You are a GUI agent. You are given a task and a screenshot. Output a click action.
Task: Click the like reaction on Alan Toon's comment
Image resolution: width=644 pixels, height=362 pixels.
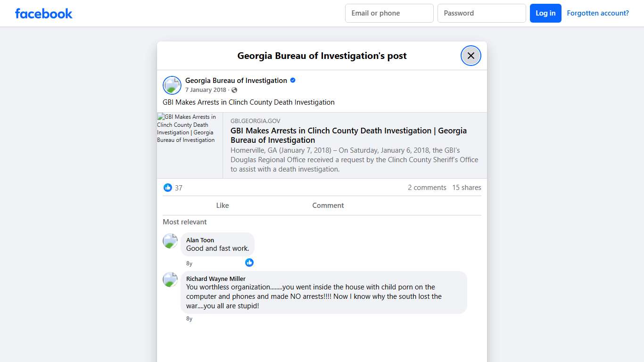(249, 263)
